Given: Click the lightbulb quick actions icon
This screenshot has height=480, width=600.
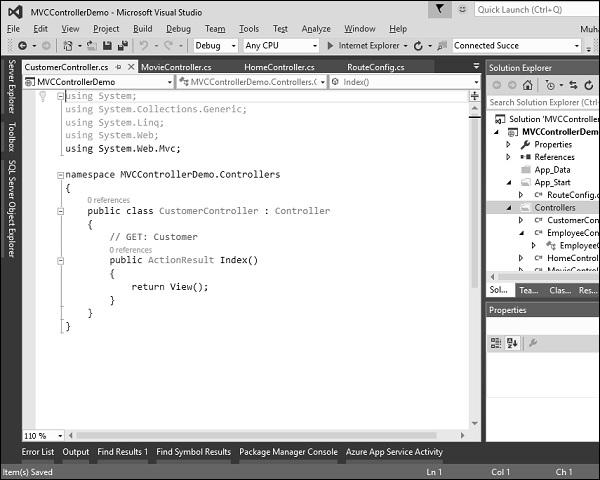Looking at the screenshot, I should point(43,96).
